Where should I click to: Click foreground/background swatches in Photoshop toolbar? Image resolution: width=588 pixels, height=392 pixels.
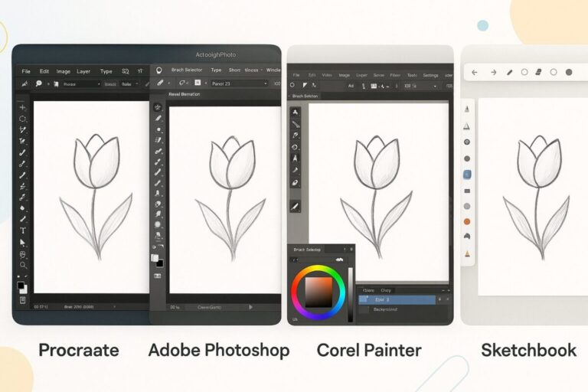158,260
